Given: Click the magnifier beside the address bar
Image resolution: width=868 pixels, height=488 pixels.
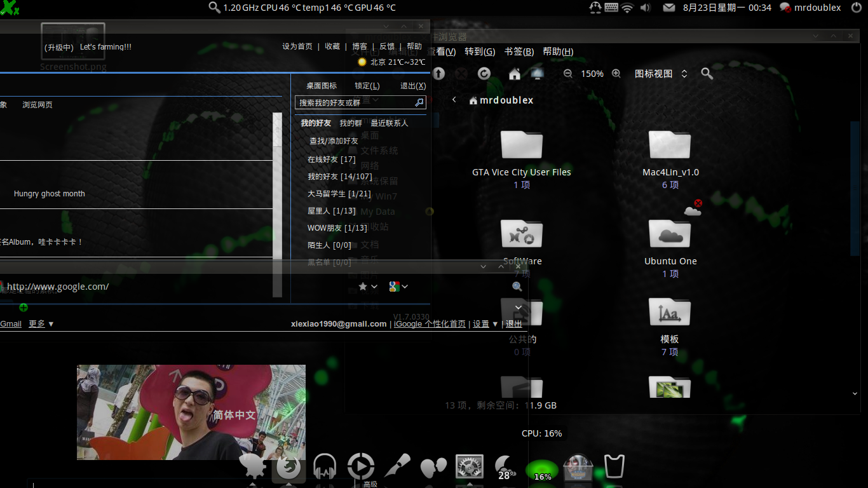Looking at the screenshot, I should point(517,287).
